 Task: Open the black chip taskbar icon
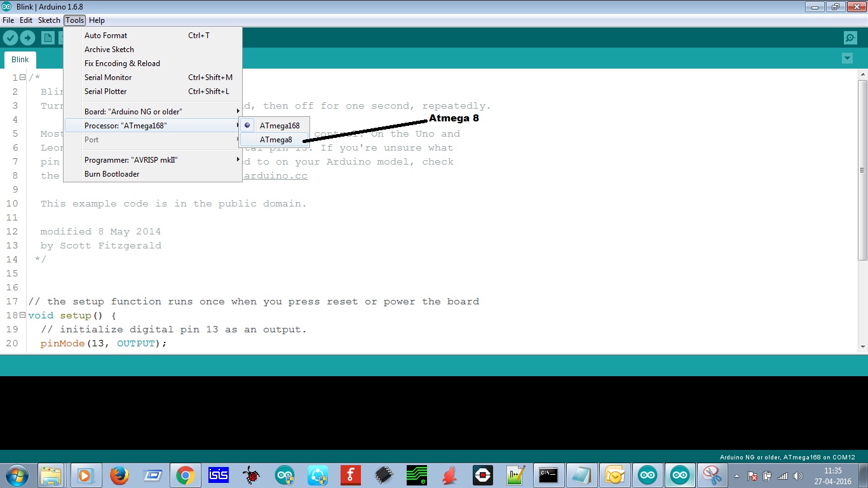coord(384,475)
